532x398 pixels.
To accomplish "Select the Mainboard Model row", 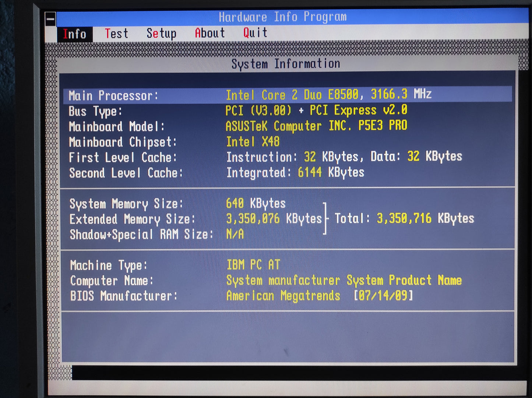I will click(x=238, y=126).
